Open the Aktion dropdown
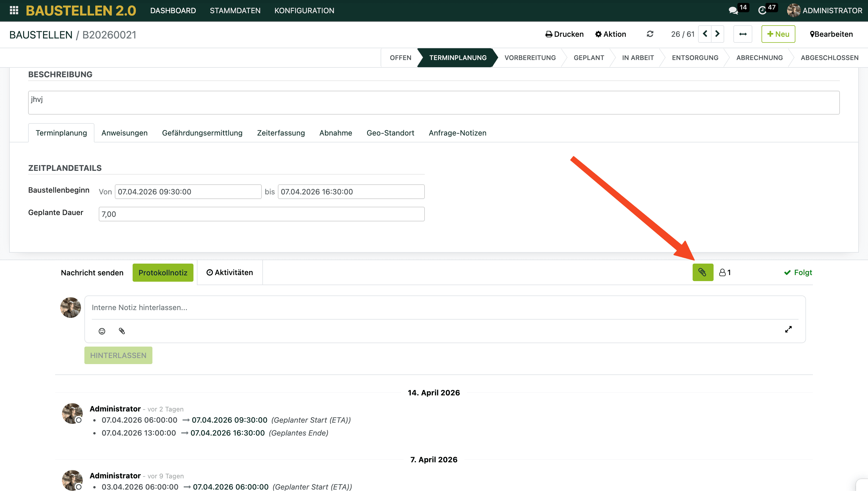 pyautogui.click(x=611, y=34)
